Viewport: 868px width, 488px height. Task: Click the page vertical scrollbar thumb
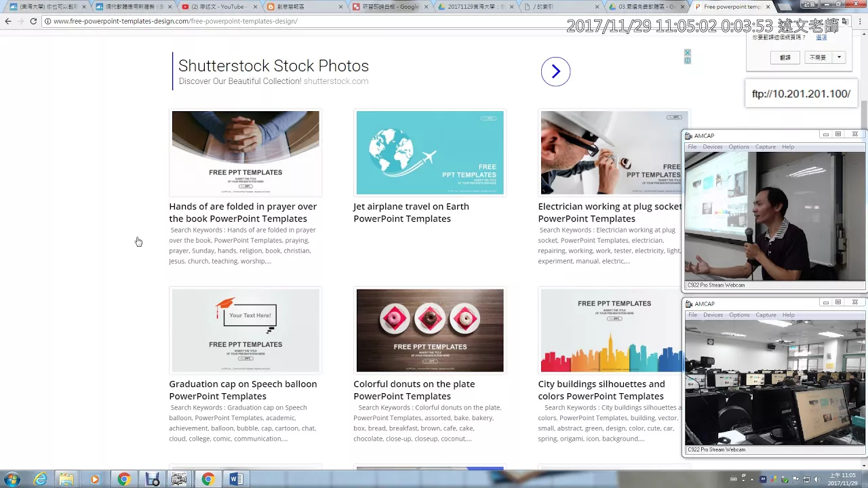click(x=864, y=115)
